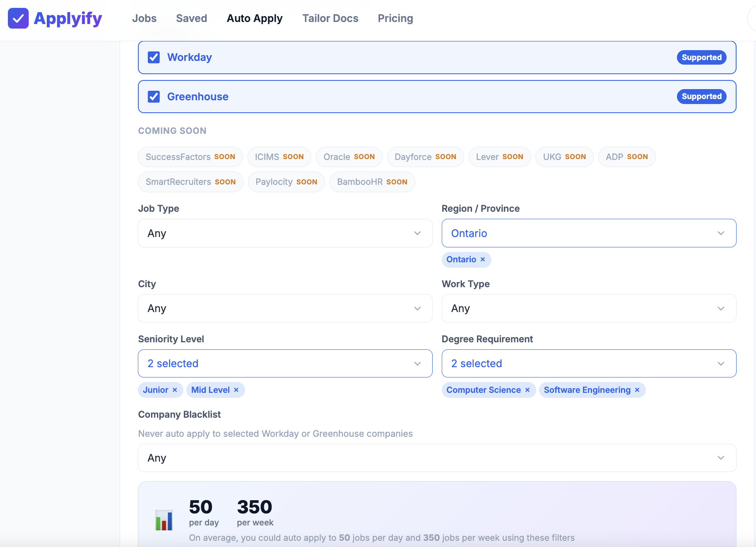Go to the Saved tab
This screenshot has width=756, height=547.
click(191, 18)
